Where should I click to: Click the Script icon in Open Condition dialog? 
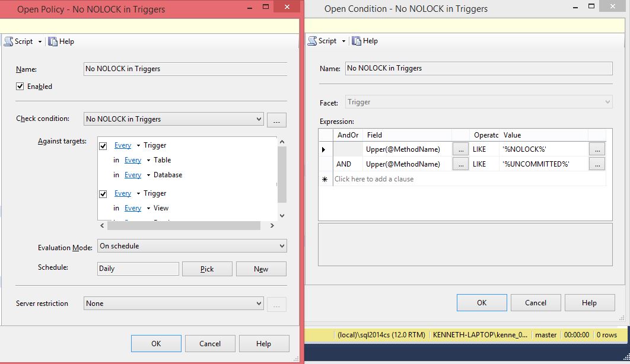tap(312, 40)
